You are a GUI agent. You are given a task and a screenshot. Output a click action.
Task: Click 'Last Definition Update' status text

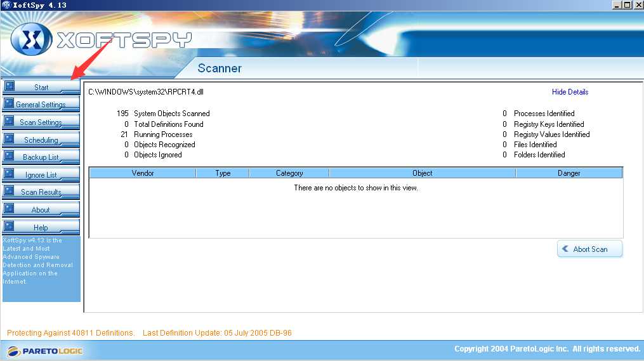click(x=217, y=332)
